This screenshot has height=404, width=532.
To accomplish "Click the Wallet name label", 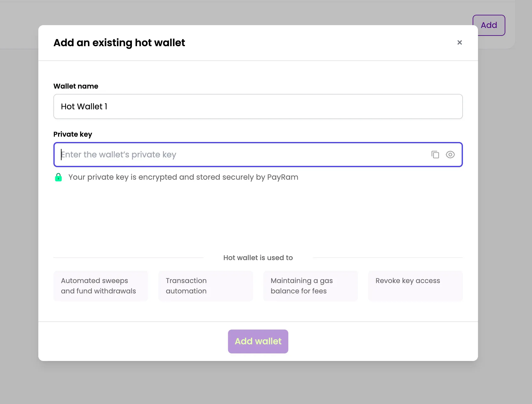I will point(76,86).
